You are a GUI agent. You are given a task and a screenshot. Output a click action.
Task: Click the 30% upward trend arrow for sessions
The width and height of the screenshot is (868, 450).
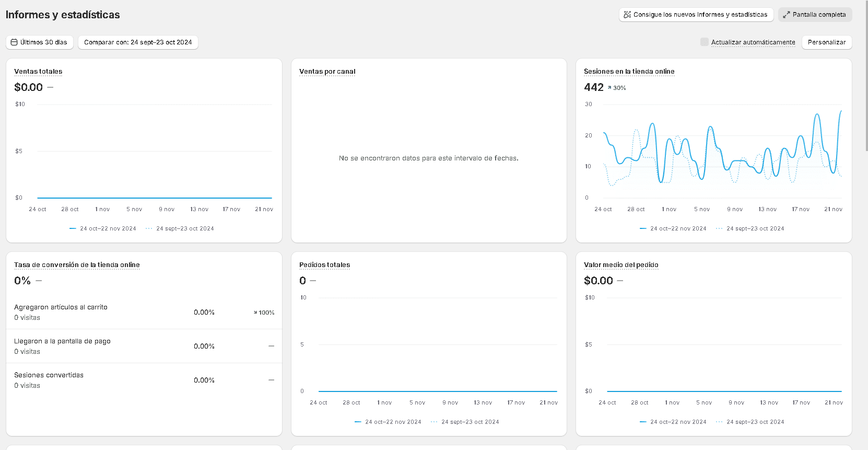pyautogui.click(x=609, y=88)
